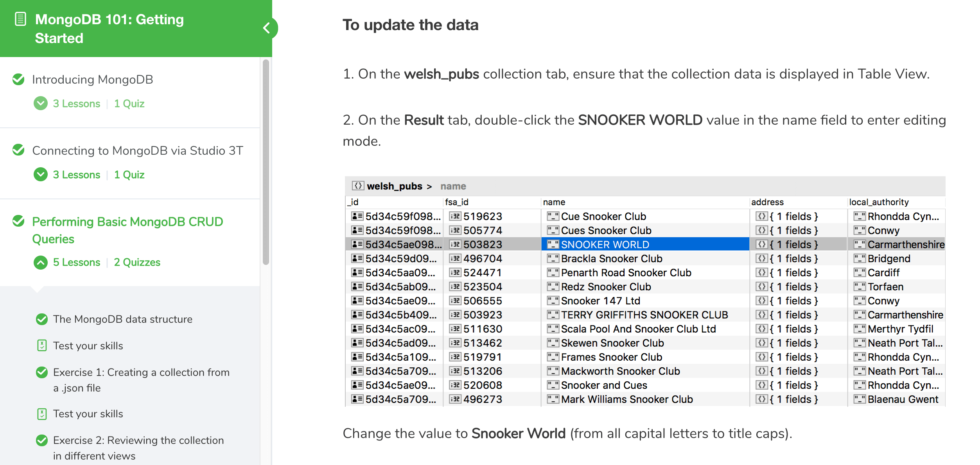Click the string icon beside Mackworth Snooker Club
Image resolution: width=980 pixels, height=465 pixels.
coord(553,371)
